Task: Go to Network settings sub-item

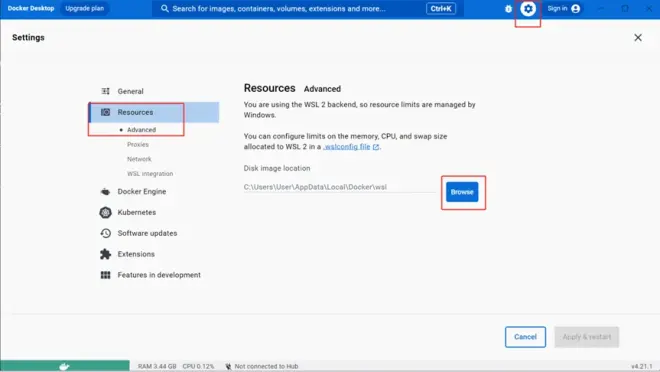Action: pos(139,159)
